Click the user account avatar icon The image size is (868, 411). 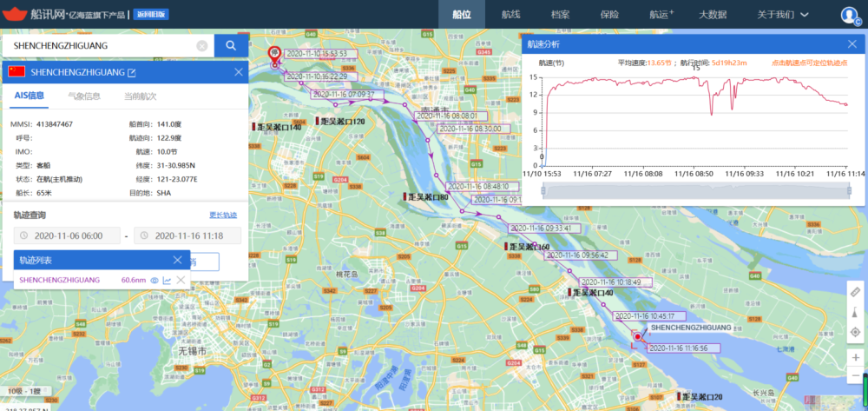coord(850,15)
